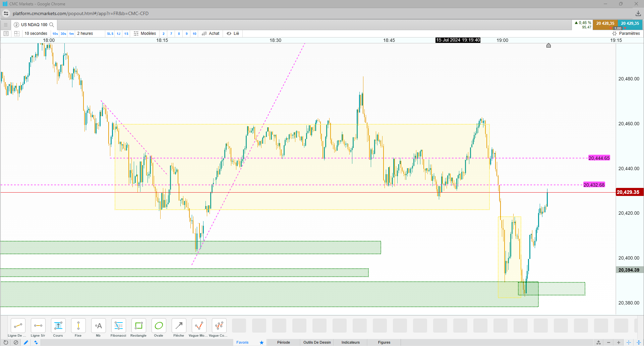Click the undo circular arrow icon
Screen dimensions: 644x346
tap(6, 342)
